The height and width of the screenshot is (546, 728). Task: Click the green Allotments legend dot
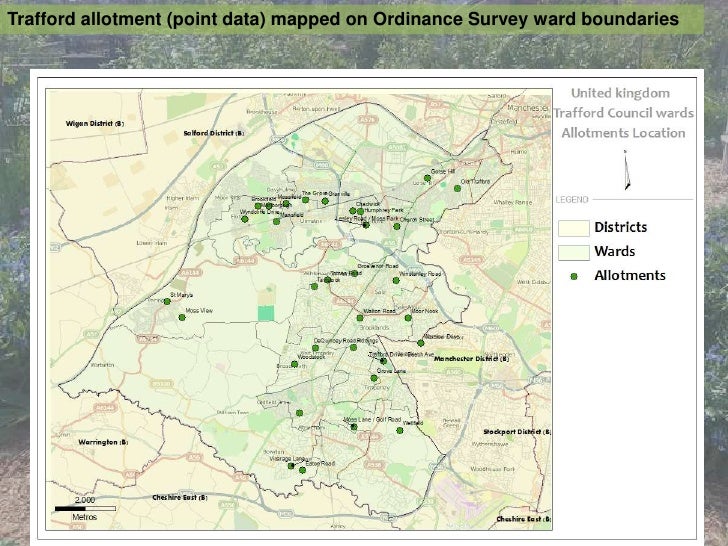click(574, 276)
